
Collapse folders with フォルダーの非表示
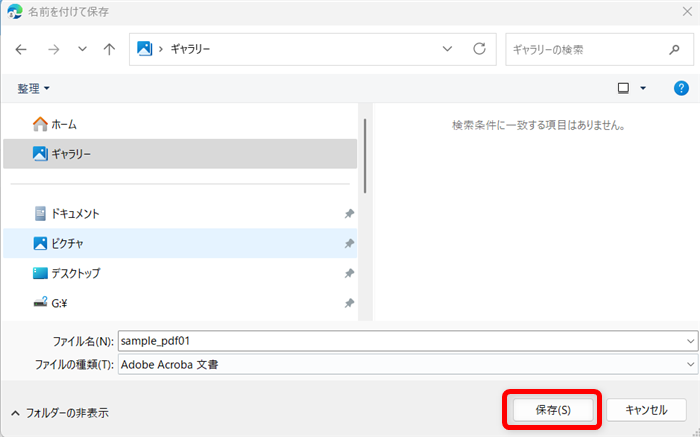(x=60, y=412)
